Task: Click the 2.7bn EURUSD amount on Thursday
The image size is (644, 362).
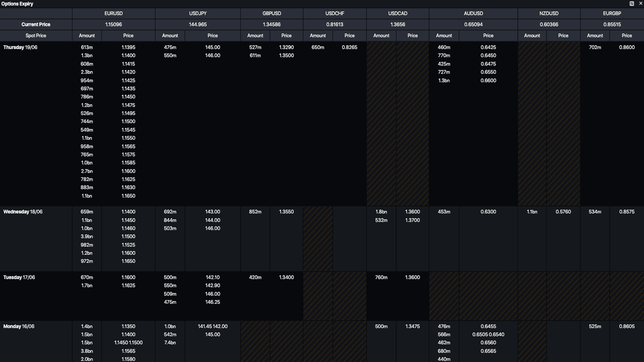Action: (87, 171)
